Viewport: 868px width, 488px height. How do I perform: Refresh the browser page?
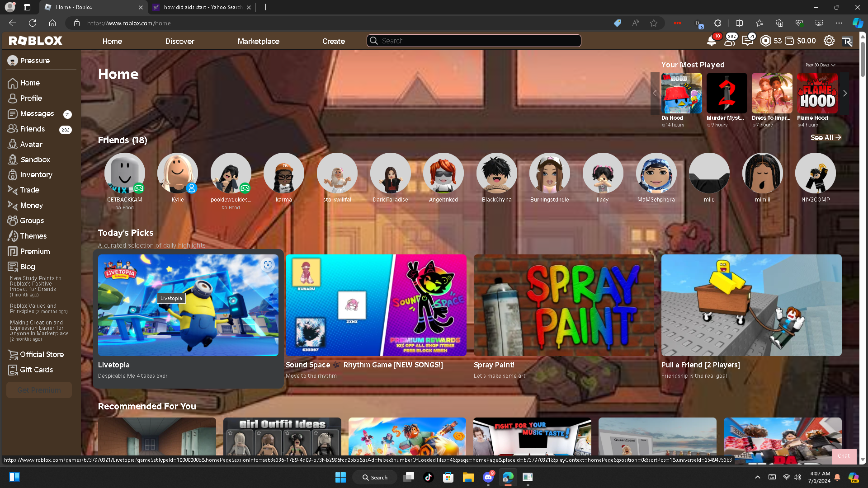(33, 23)
